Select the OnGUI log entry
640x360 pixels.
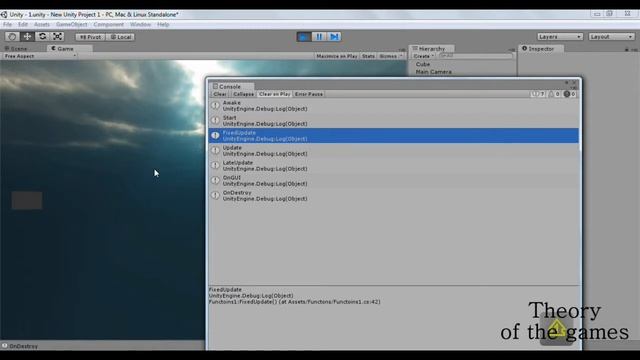[393, 180]
